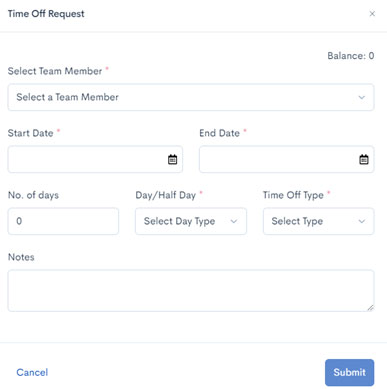The image size is (387, 389).
Task: Open the Start Date calendar picker icon
Action: (172, 159)
